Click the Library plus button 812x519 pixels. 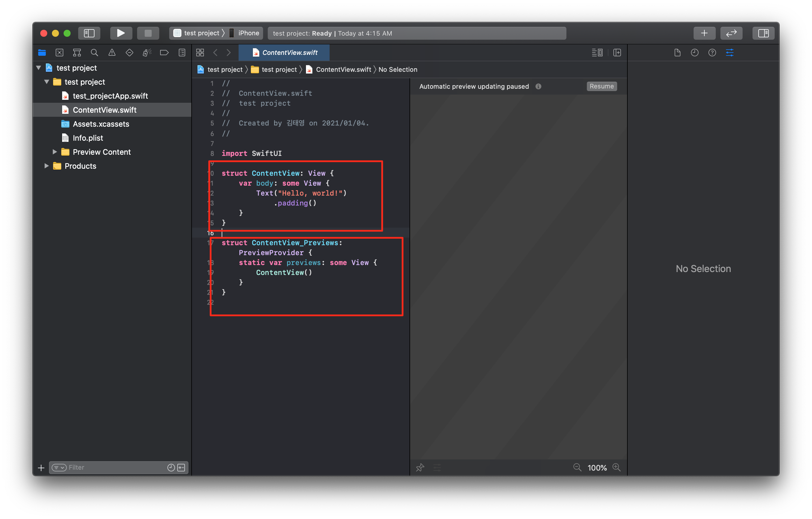point(704,33)
